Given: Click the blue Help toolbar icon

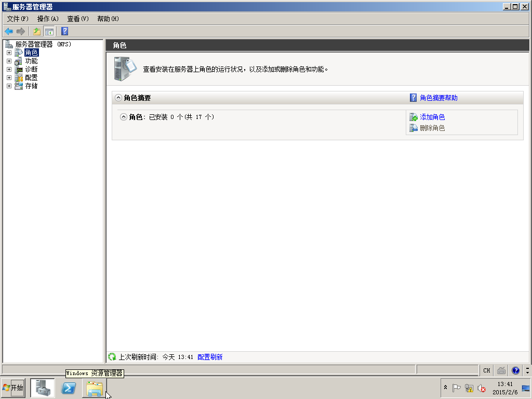Looking at the screenshot, I should coord(65,31).
